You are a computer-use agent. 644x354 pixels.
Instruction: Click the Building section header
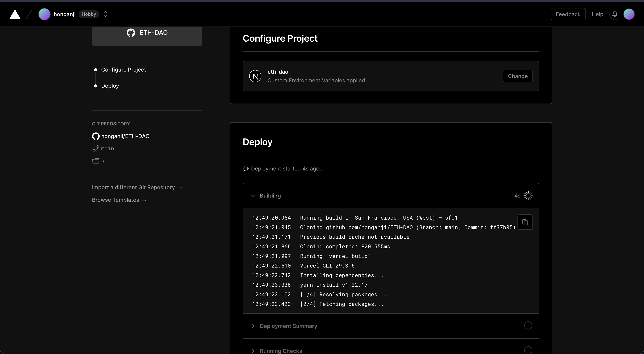pos(391,196)
